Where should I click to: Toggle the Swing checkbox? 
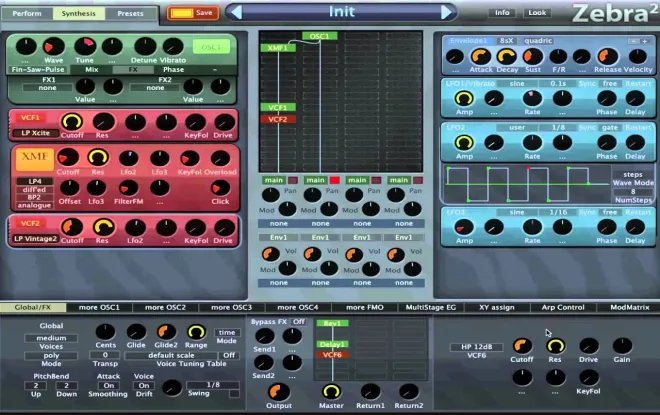tap(234, 394)
